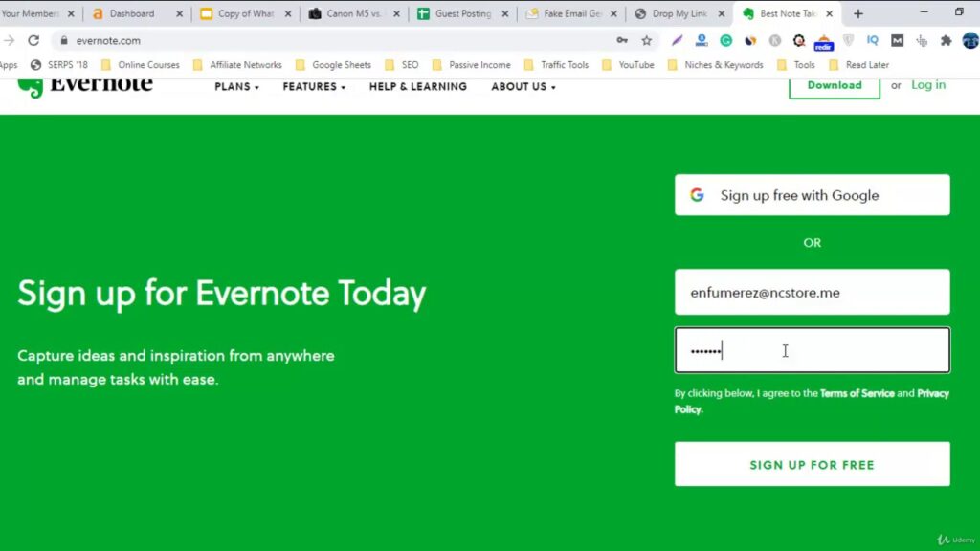Expand the PLANS dropdown menu

coord(237,87)
